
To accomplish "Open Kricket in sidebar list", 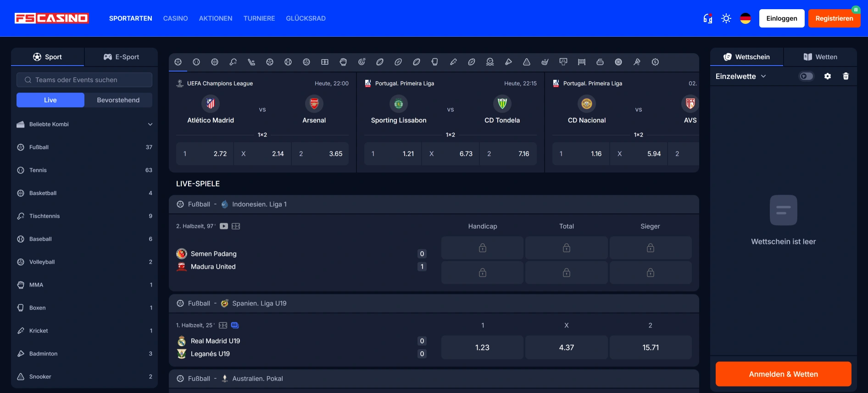I will click(84, 331).
